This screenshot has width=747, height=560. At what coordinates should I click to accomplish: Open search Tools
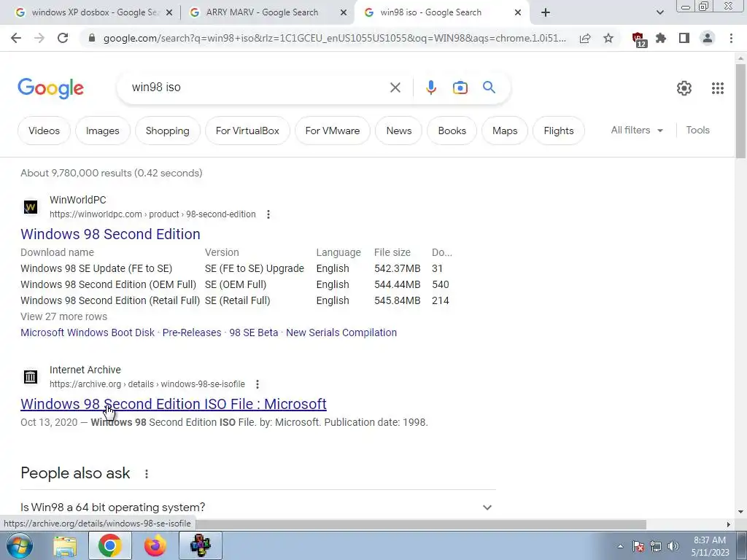pos(697,130)
